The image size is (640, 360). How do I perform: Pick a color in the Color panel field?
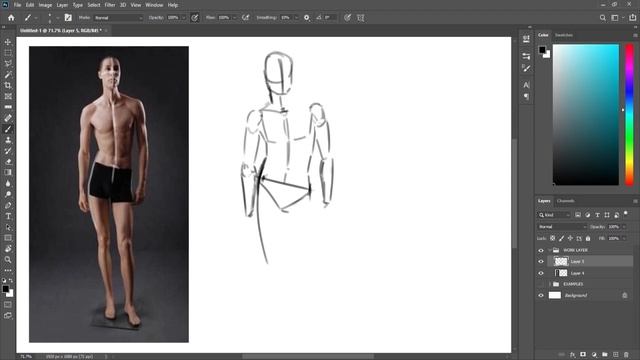click(586, 115)
